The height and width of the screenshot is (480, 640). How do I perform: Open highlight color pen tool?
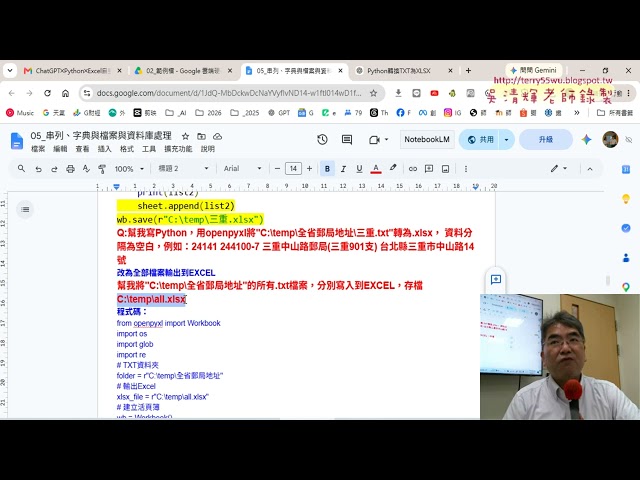tap(393, 168)
